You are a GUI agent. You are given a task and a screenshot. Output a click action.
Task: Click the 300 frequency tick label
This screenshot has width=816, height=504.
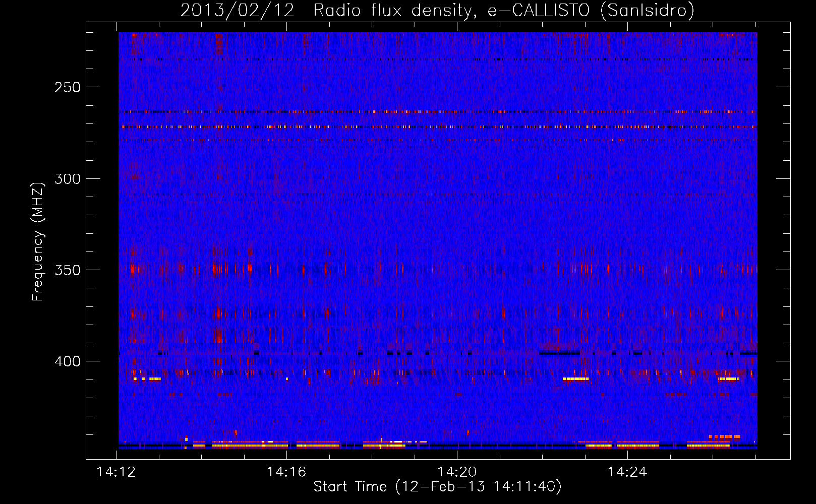pyautogui.click(x=68, y=179)
